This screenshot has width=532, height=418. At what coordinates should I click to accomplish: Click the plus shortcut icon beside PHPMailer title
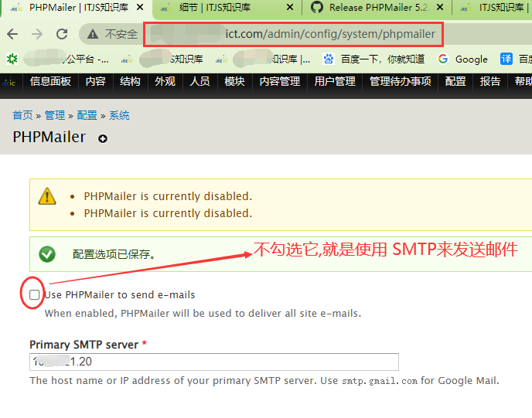coord(103,138)
